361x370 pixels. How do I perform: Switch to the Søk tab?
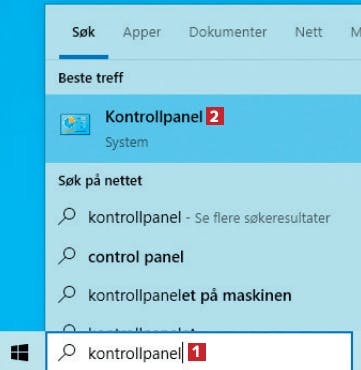[x=84, y=33]
